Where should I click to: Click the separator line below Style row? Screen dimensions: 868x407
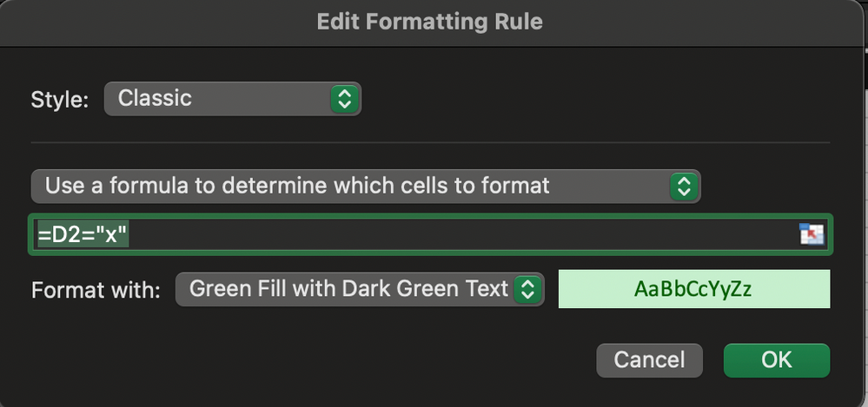click(430, 142)
